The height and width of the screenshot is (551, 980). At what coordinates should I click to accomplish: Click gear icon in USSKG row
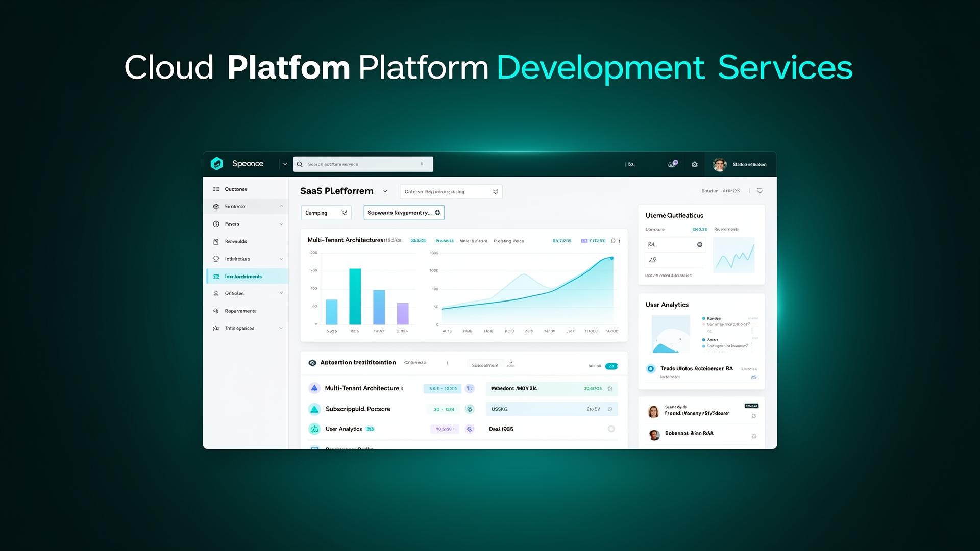tap(610, 409)
